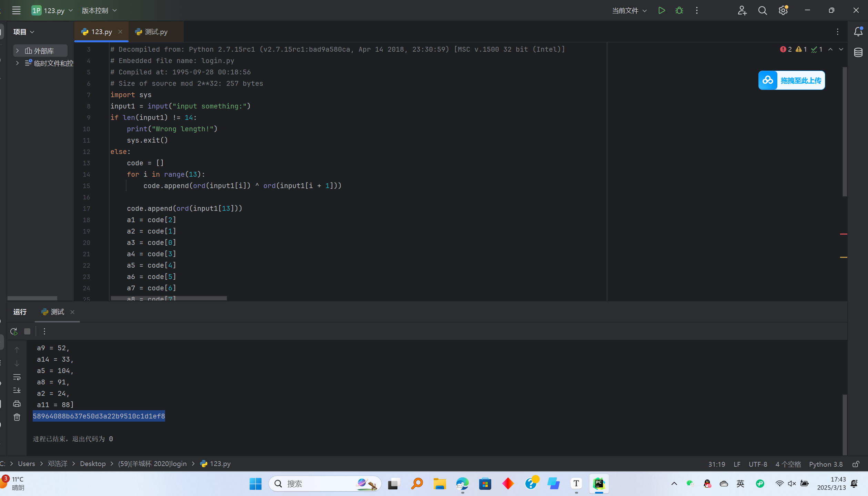The image size is (868, 496).
Task: Close the 123.py editor tab
Action: tap(120, 32)
